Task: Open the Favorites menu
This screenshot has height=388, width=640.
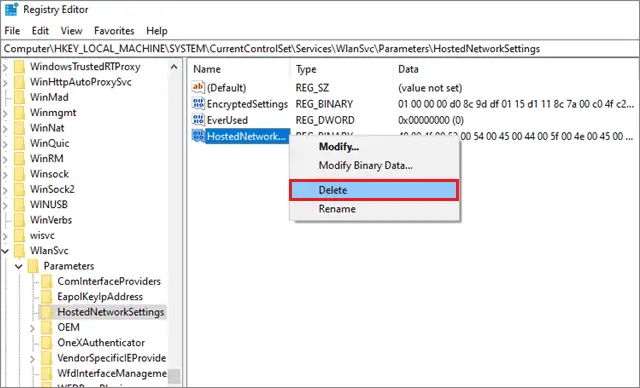Action: coord(114,31)
